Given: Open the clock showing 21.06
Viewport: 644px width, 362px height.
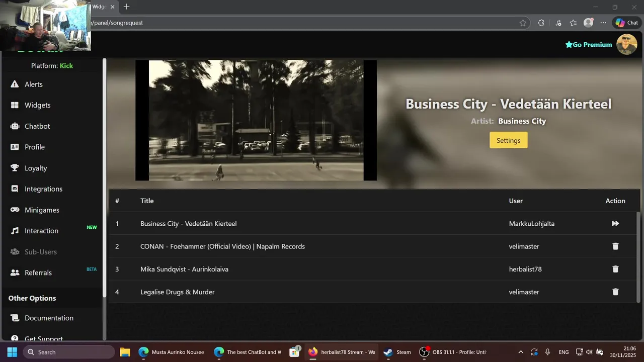Looking at the screenshot, I should [623, 352].
